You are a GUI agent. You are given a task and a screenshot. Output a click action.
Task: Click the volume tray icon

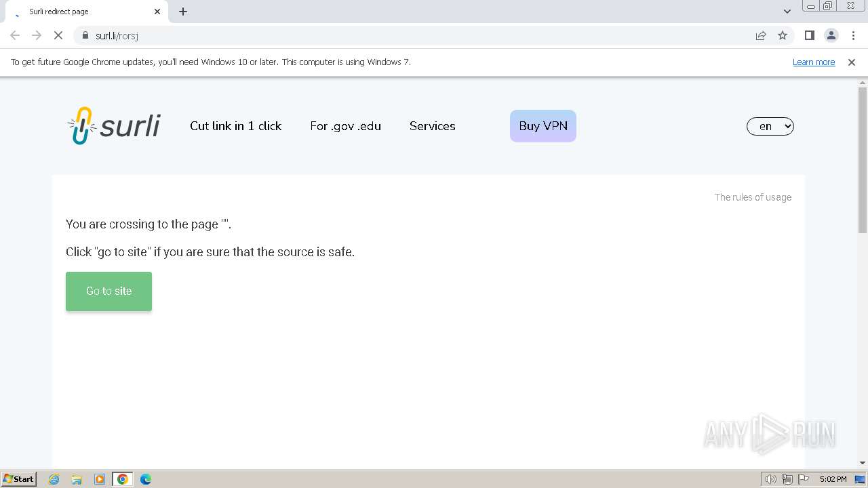click(x=770, y=479)
